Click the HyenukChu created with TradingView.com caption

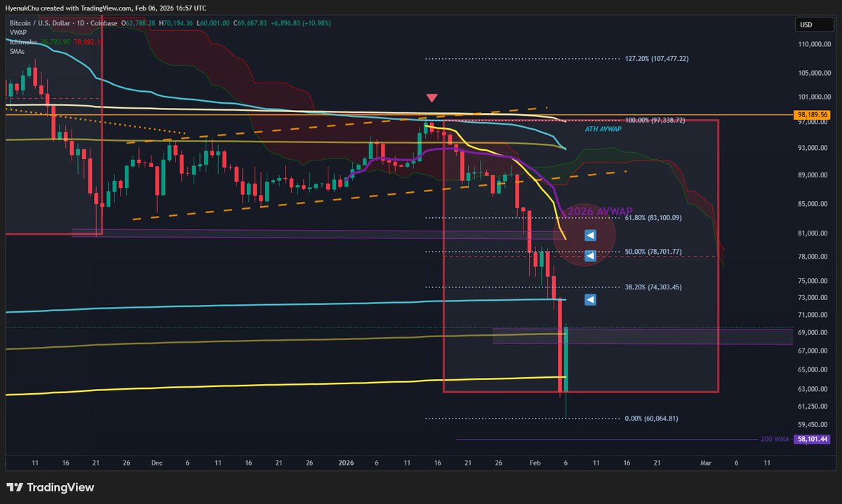106,8
